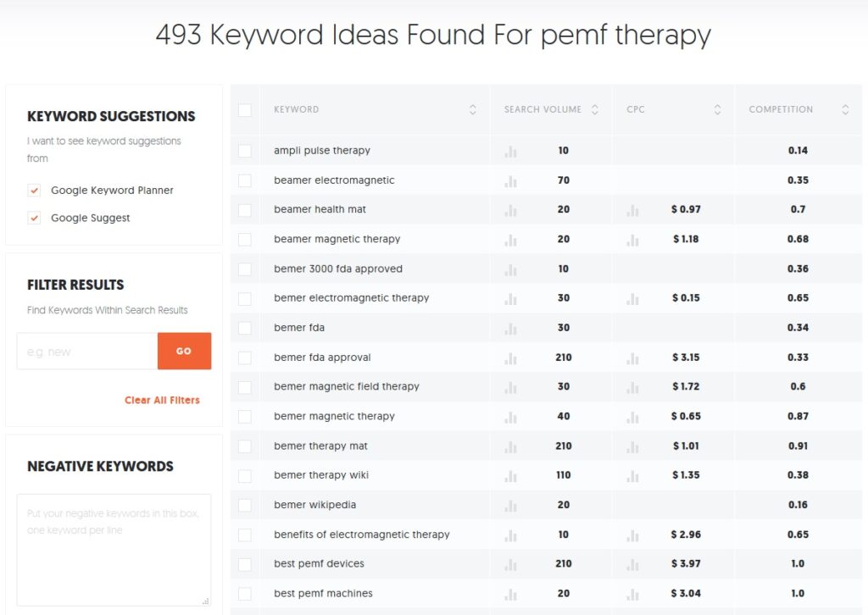This screenshot has width=868, height=615.
Task: Sort by Competition column arrows
Action: (845, 109)
